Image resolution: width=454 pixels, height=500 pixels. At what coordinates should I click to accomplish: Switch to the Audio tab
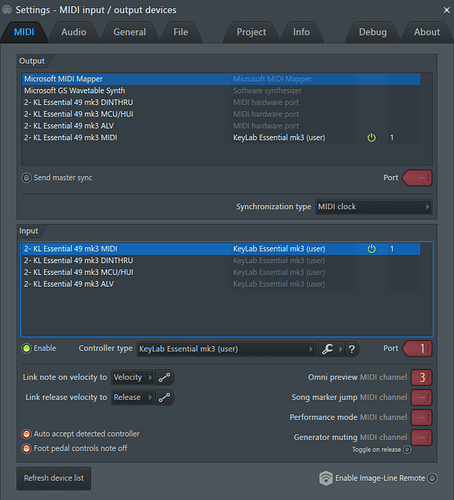pyautogui.click(x=74, y=32)
